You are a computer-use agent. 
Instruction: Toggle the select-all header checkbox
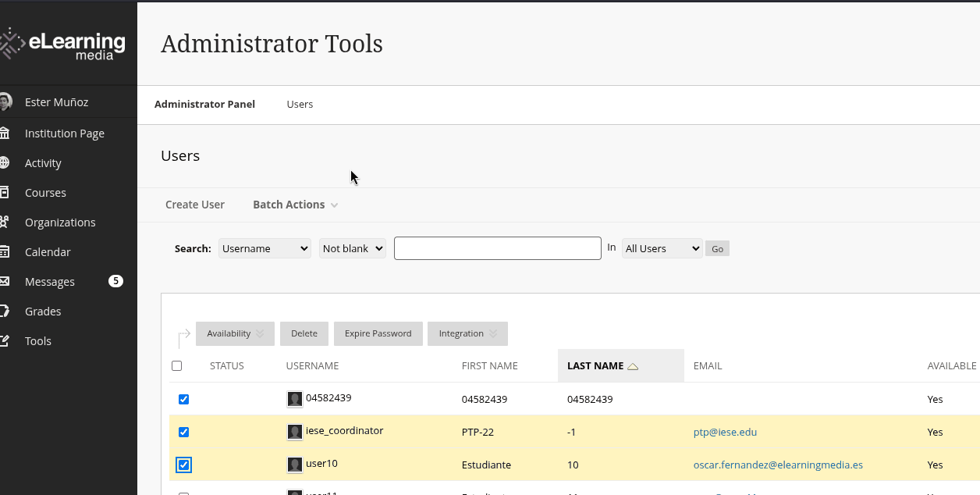tap(176, 365)
